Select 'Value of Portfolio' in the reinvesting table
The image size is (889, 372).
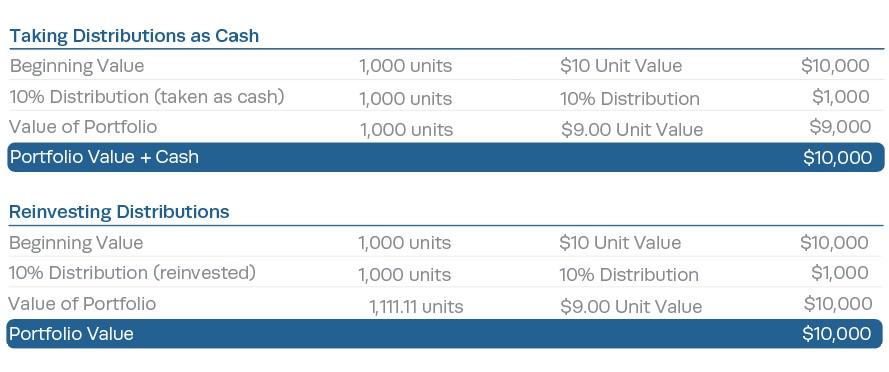[x=82, y=303]
